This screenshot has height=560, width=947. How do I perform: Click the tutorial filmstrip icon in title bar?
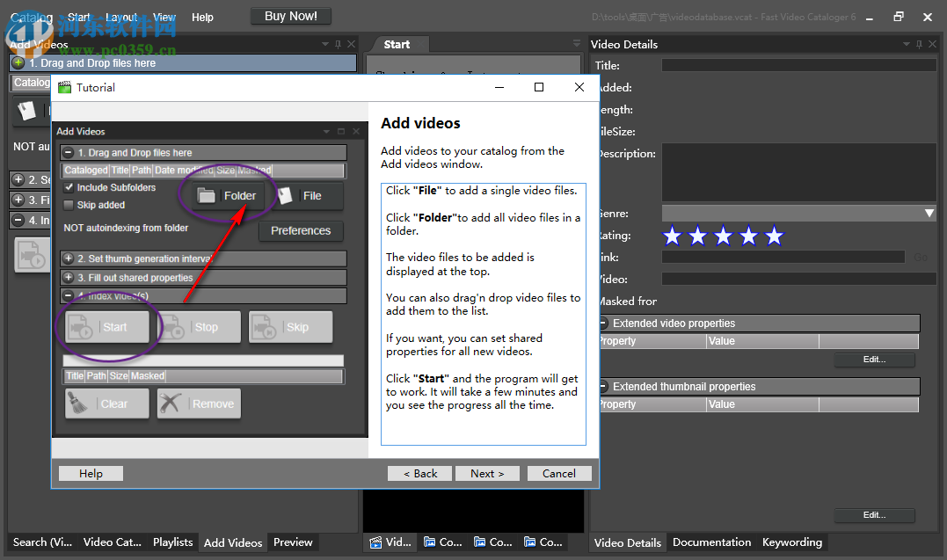pyautogui.click(x=63, y=87)
